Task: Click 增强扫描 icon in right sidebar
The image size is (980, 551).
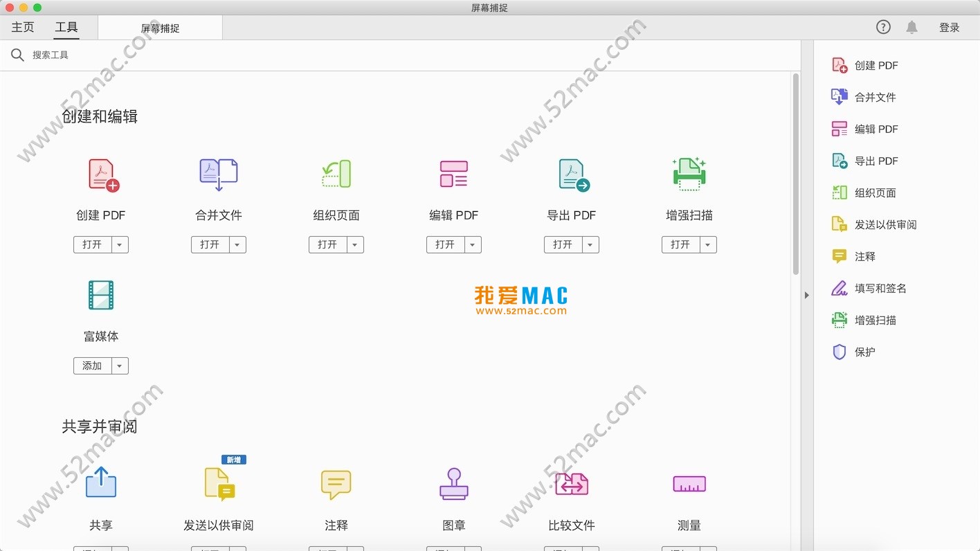Action: pyautogui.click(x=840, y=320)
